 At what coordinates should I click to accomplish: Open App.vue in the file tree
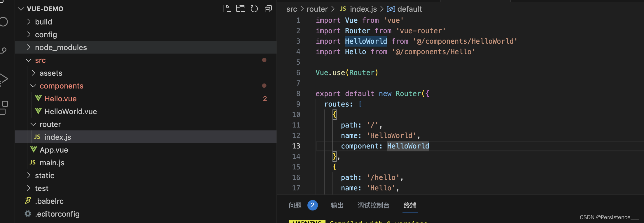[54, 150]
